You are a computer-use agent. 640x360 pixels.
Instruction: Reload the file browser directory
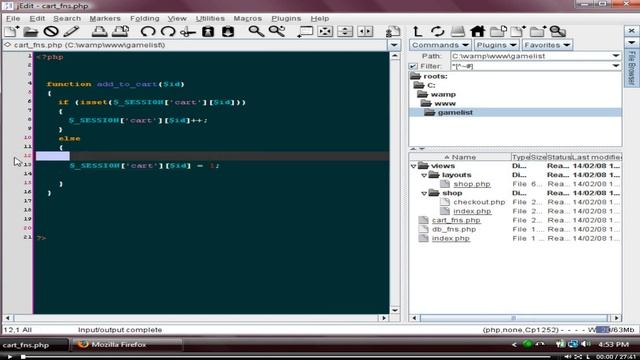pos(438,31)
